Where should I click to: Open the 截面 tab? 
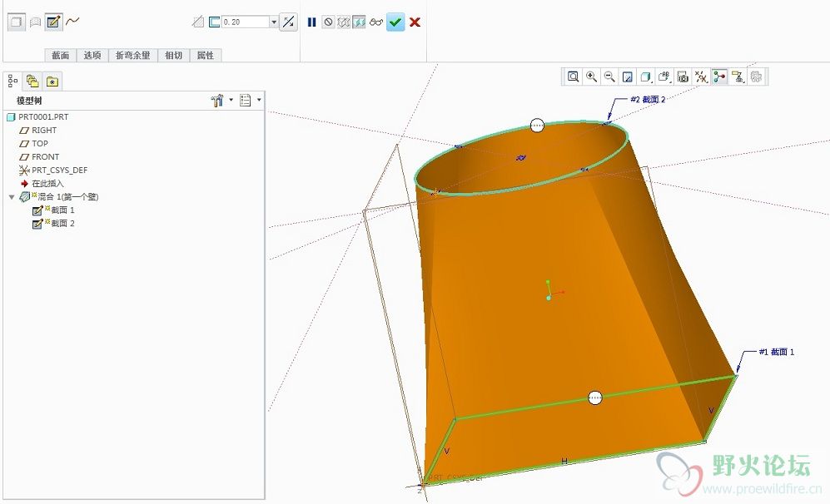[60, 55]
